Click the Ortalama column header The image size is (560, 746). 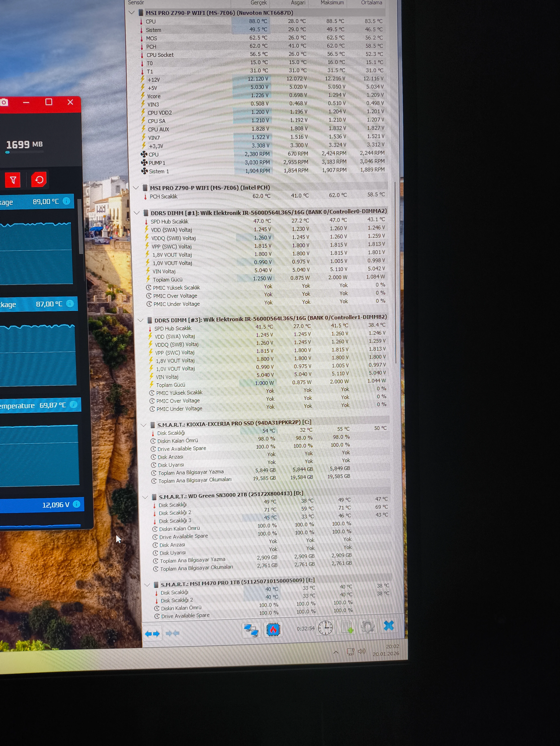click(372, 3)
